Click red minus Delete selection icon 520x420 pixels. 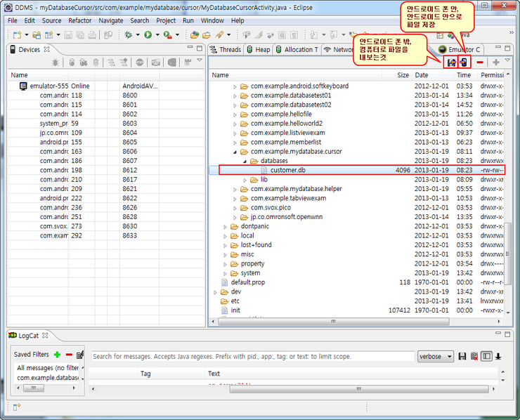pos(480,62)
